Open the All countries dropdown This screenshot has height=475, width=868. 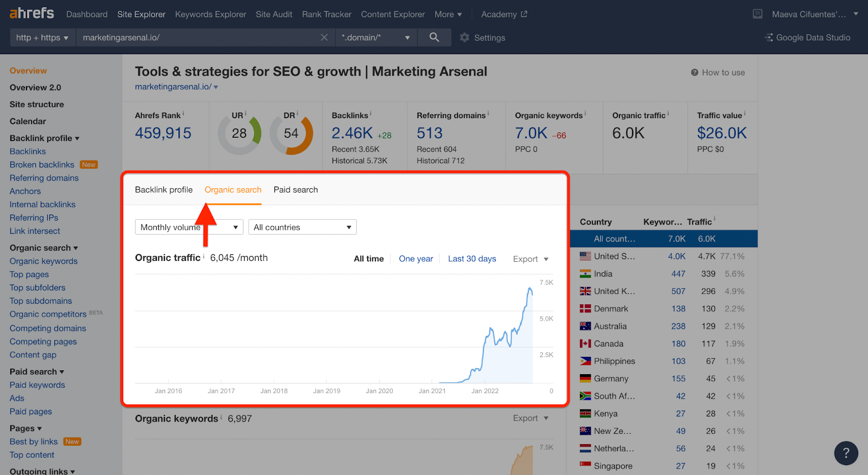302,227
